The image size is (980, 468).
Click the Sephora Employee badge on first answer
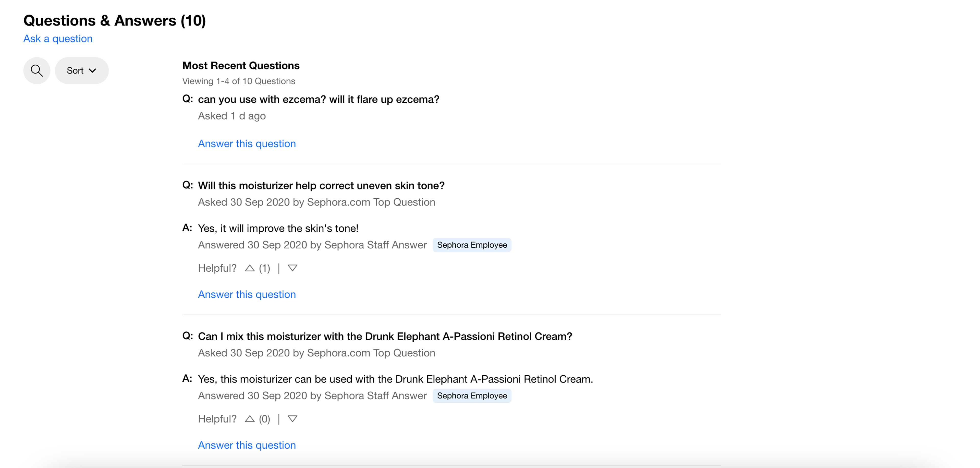click(472, 245)
